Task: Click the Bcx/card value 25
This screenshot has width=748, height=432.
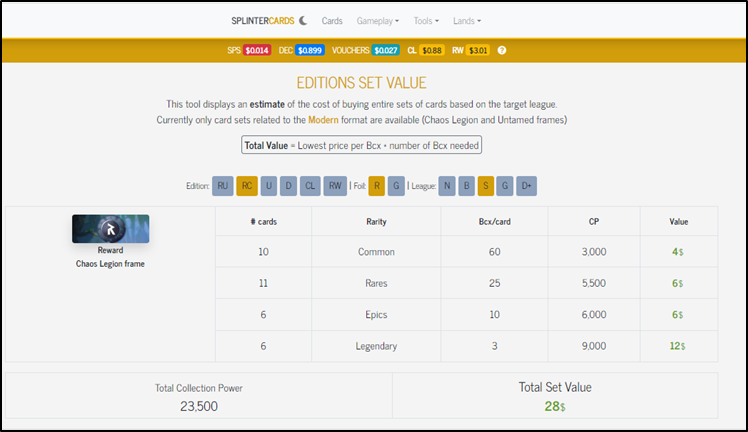Action: click(494, 283)
